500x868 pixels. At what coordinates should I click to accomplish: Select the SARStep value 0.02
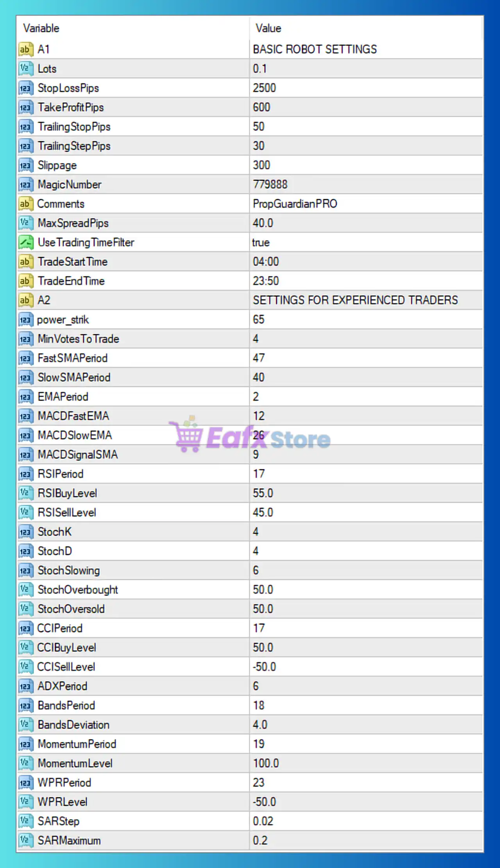pos(263,821)
